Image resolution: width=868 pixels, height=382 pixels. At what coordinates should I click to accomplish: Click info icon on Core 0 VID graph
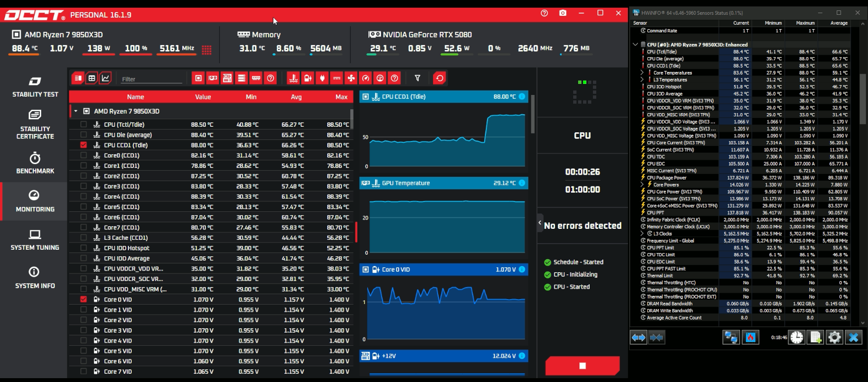[x=522, y=269]
